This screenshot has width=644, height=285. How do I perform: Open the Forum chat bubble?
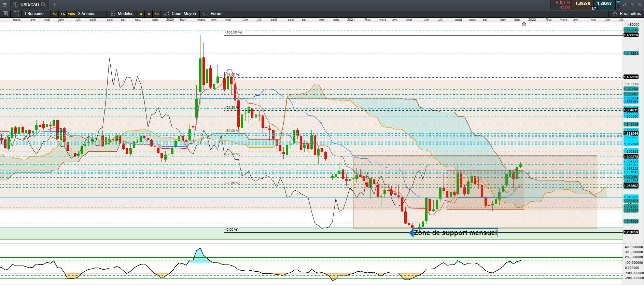point(206,14)
